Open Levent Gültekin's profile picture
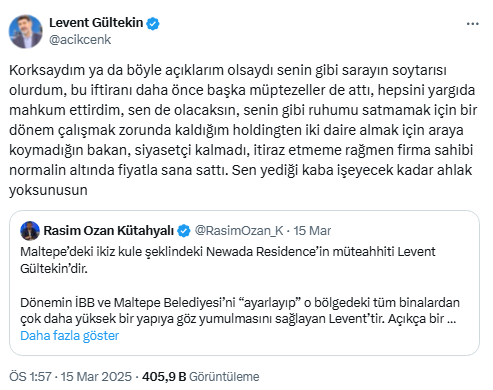 click(x=26, y=31)
